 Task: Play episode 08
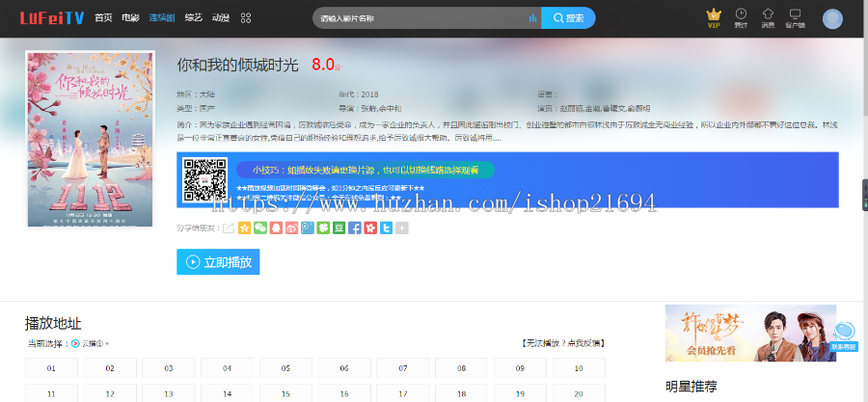(462, 368)
